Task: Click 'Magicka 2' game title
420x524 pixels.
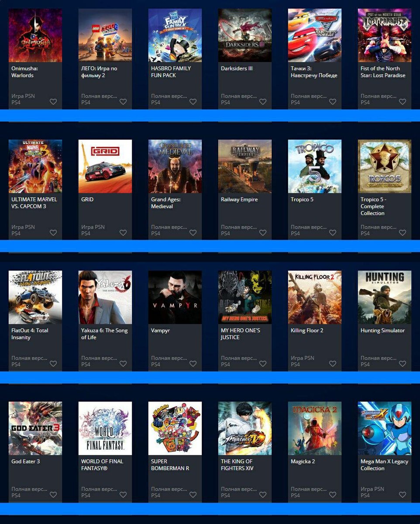Action: tap(303, 462)
